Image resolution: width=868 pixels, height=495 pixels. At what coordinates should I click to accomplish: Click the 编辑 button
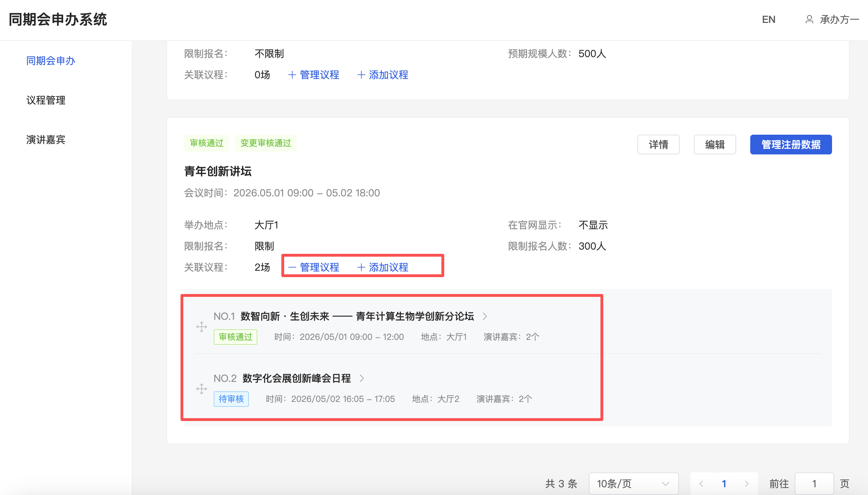point(715,145)
